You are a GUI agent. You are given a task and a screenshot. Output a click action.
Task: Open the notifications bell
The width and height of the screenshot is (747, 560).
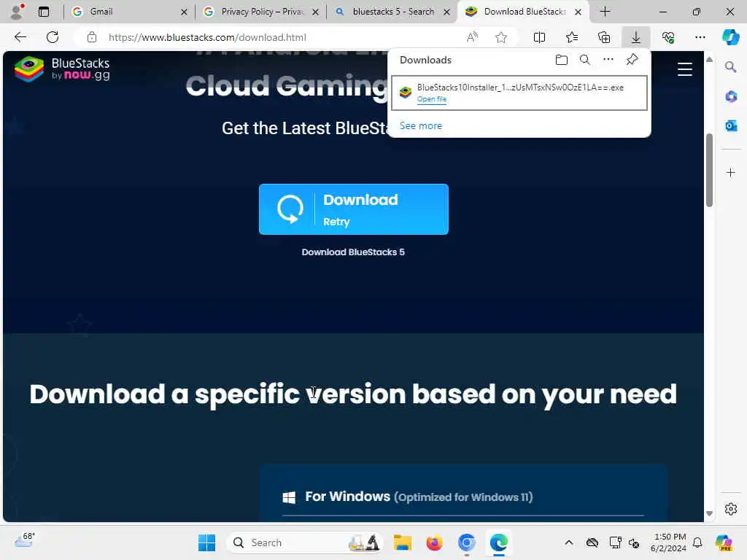click(697, 542)
